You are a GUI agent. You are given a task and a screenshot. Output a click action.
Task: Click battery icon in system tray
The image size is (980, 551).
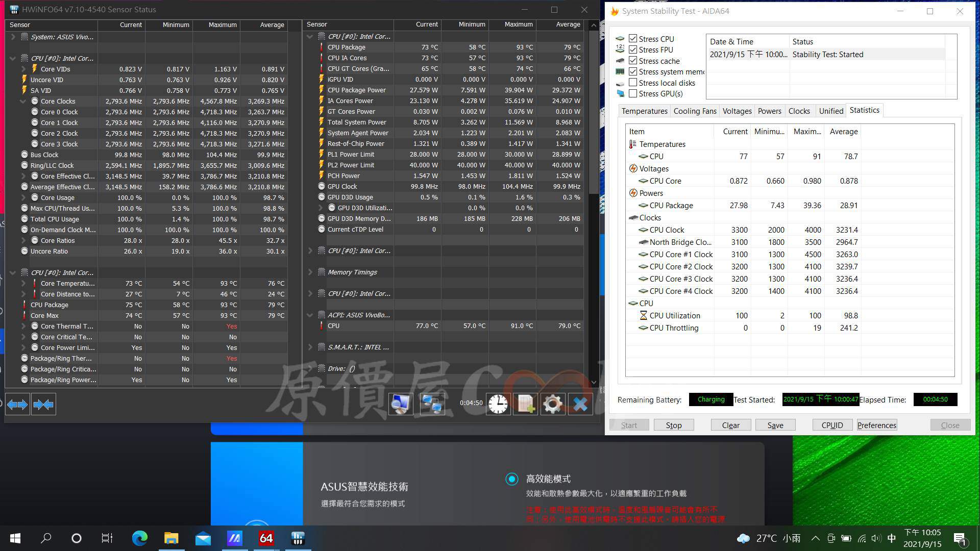[846, 538]
